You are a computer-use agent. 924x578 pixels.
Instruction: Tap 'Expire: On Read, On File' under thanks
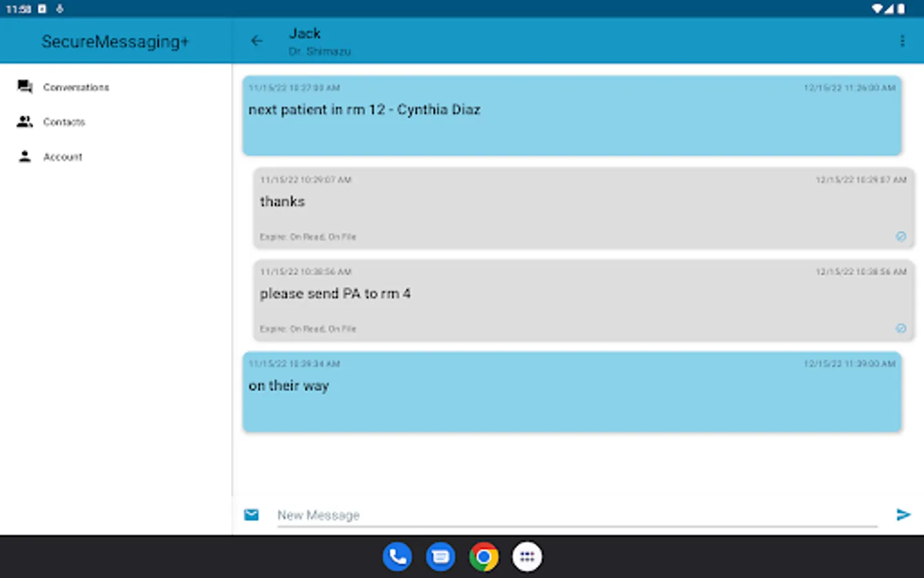pyautogui.click(x=308, y=237)
